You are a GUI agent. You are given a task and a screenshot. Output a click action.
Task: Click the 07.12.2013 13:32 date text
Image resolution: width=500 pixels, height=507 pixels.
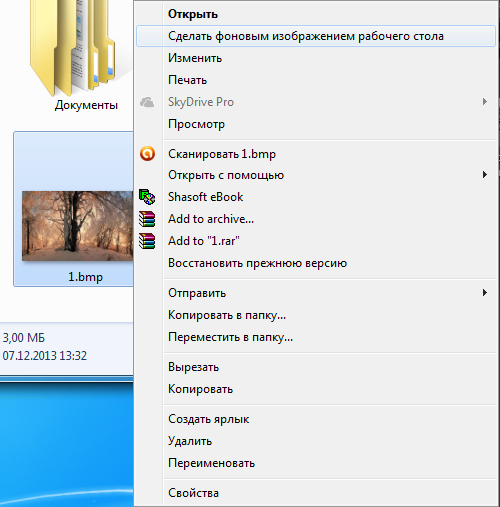(x=45, y=356)
